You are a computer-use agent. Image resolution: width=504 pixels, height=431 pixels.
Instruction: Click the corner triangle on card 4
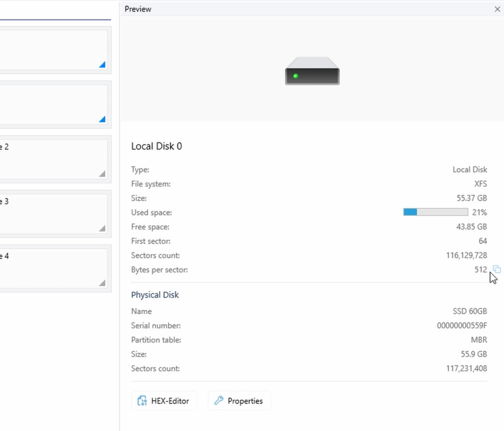(103, 283)
